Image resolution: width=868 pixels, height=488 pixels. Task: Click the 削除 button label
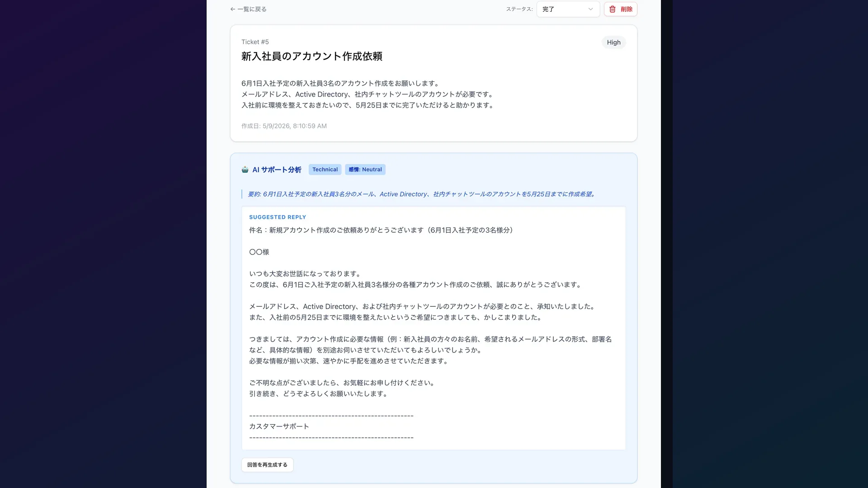point(627,9)
